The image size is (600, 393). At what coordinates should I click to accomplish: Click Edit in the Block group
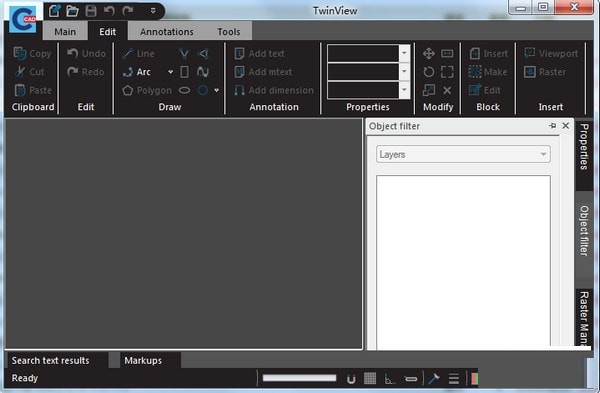(x=484, y=90)
